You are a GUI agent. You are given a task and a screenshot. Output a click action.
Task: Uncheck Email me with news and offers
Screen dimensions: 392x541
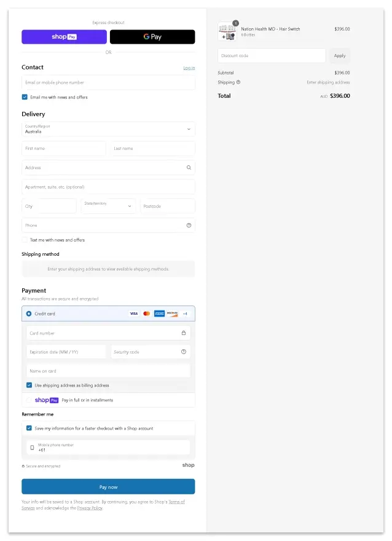click(x=25, y=97)
